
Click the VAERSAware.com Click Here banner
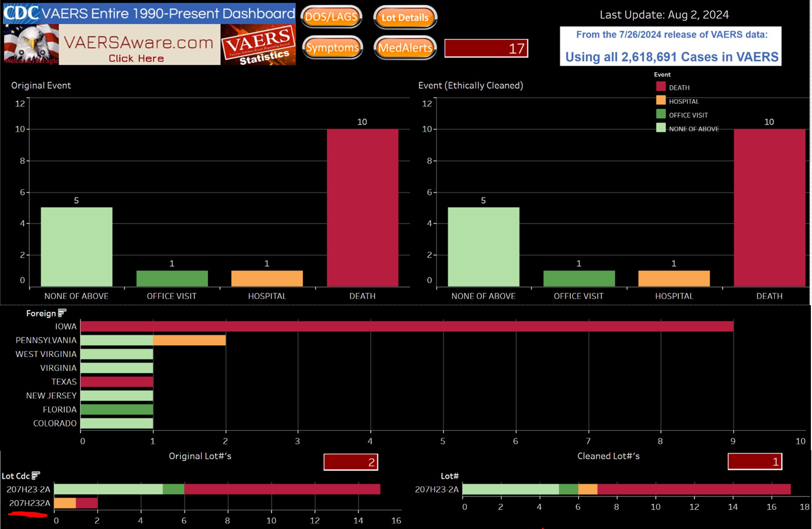[140, 45]
